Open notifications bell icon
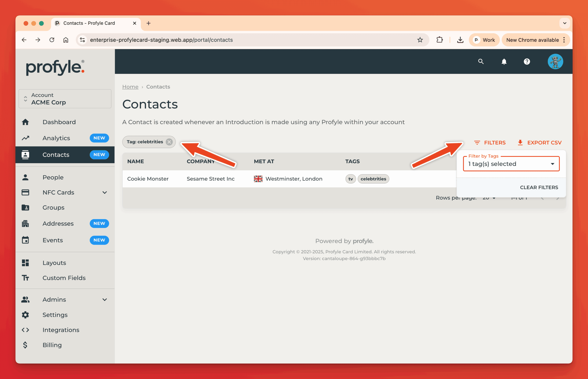588x379 pixels. coord(504,62)
